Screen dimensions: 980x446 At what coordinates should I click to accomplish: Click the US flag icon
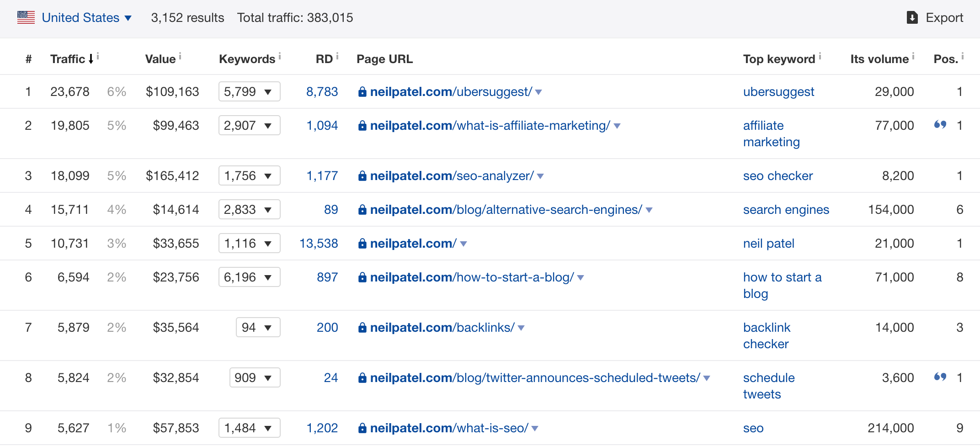coord(26,17)
